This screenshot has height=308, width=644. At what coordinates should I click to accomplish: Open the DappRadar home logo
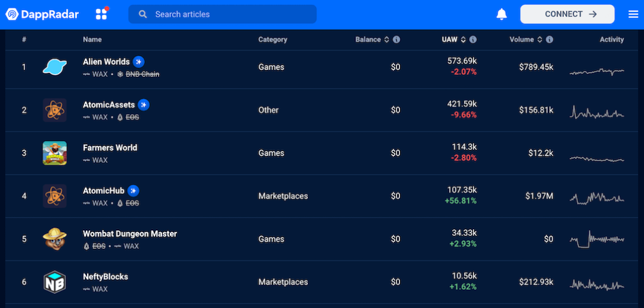[42, 14]
